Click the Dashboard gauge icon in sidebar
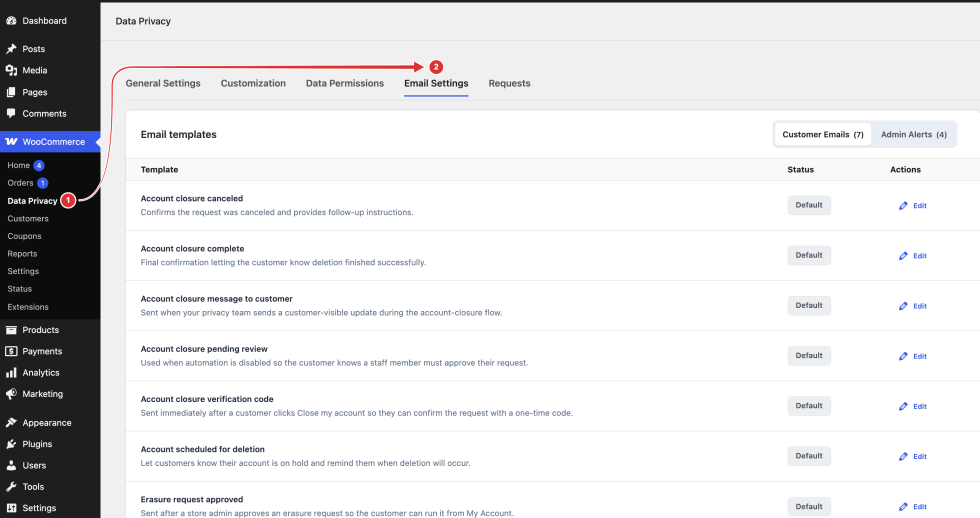 point(11,21)
